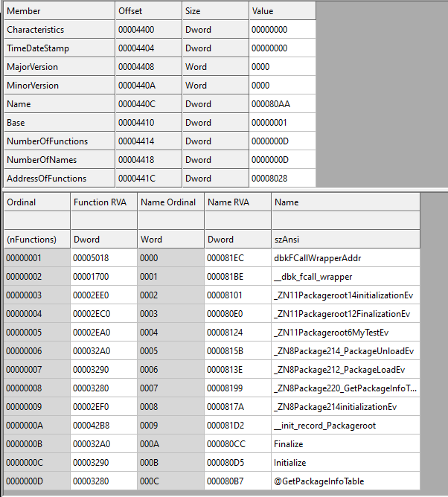Select _ZN8Package212_PackageLoadEv export
This screenshot has width=448, height=497.
pos(346,370)
